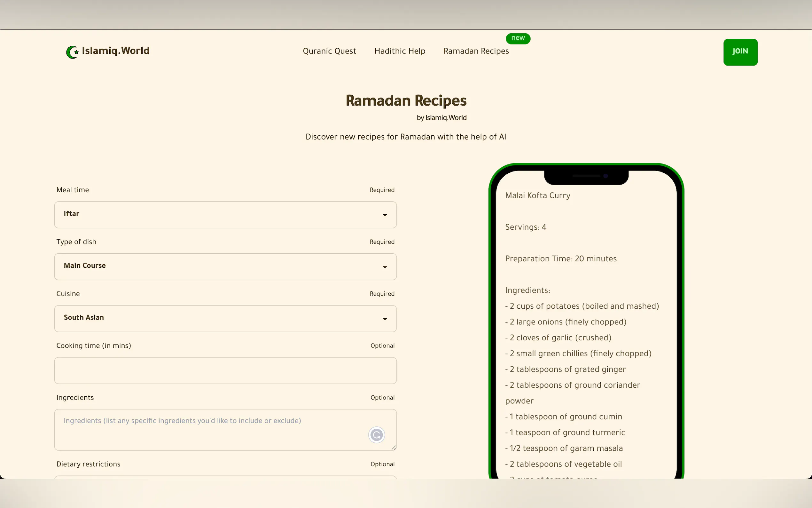Select the Ramadan Recipes nav link
The width and height of the screenshot is (812, 508).
coord(476,51)
